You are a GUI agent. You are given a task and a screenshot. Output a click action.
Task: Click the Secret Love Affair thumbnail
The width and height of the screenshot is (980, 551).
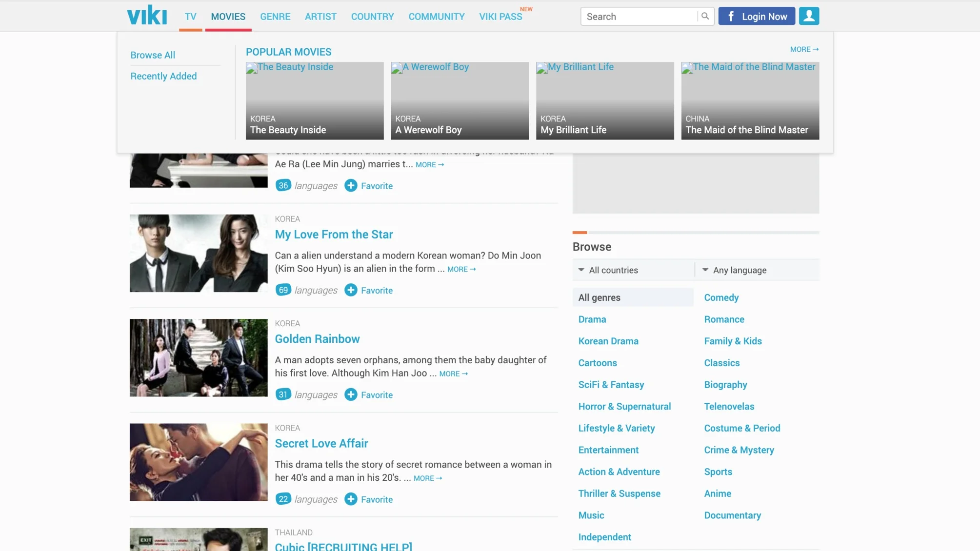(x=199, y=462)
